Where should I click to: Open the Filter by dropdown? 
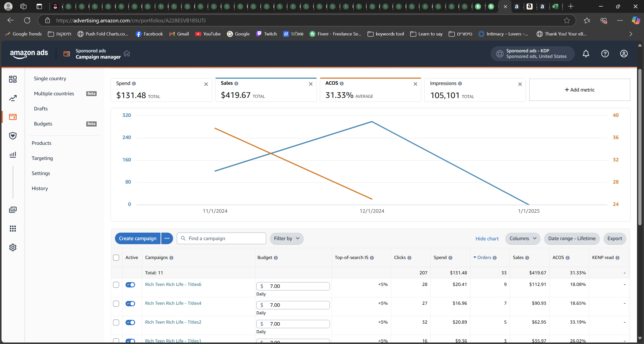pyautogui.click(x=287, y=238)
